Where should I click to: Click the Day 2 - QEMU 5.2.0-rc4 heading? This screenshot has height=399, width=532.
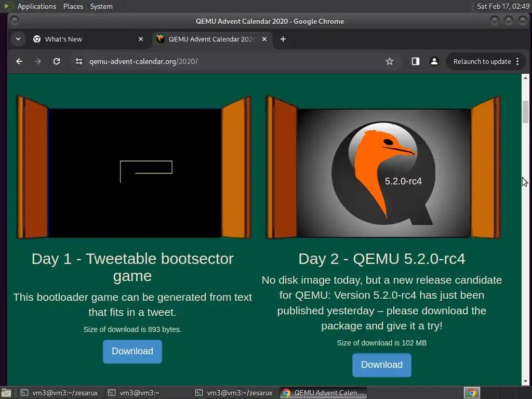(x=382, y=259)
